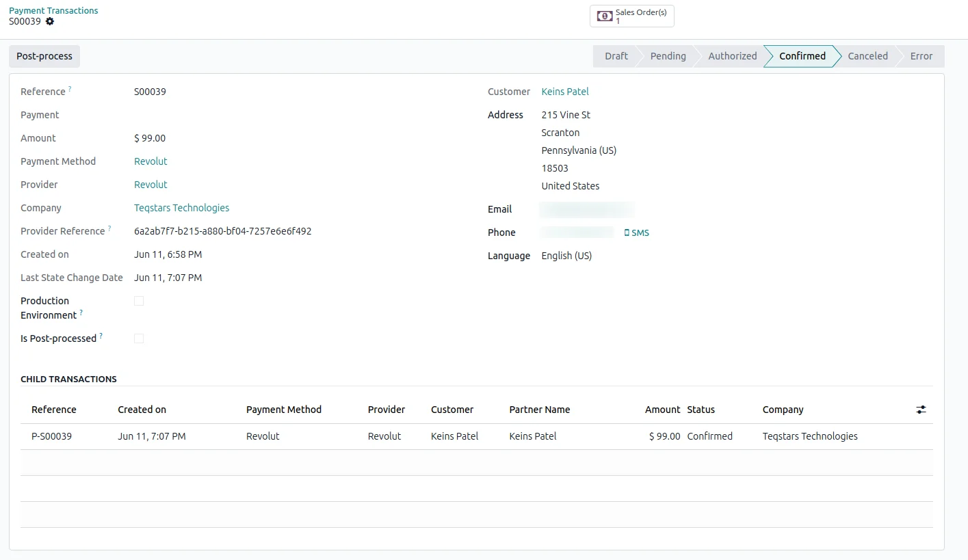Image resolution: width=968 pixels, height=560 pixels.
Task: Click the help tooltip mark next to Reference
Action: [70, 89]
